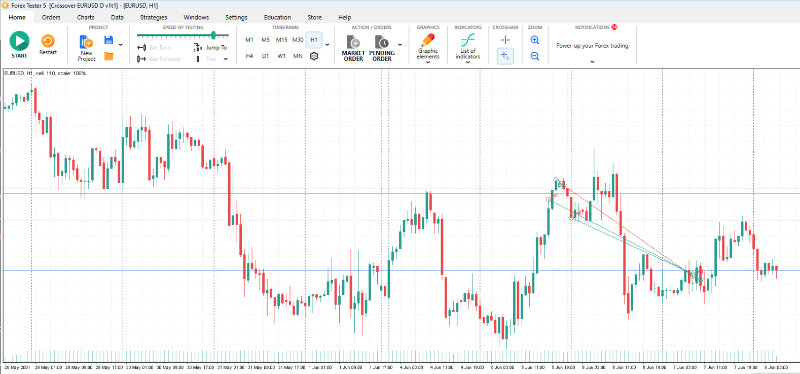This screenshot has height=374, width=800.
Task: Expand the Action / Orders dropdown arrow
Action: point(400,45)
